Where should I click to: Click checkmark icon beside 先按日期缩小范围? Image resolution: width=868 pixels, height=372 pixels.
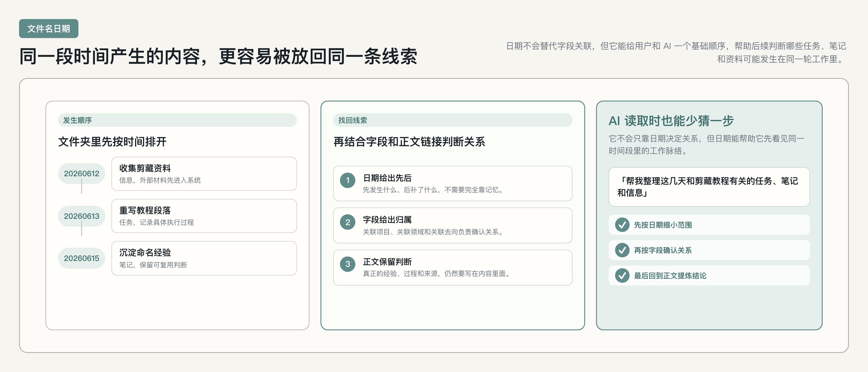(x=622, y=225)
